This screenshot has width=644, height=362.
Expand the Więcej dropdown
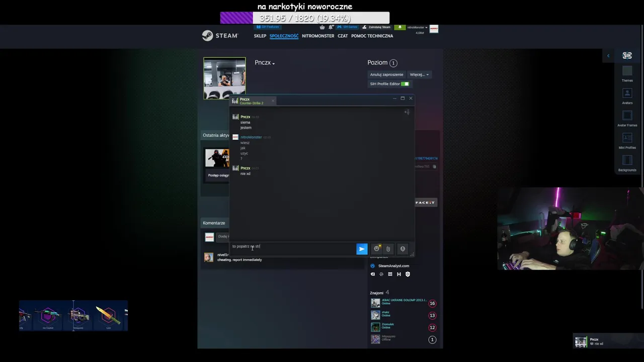pos(419,74)
